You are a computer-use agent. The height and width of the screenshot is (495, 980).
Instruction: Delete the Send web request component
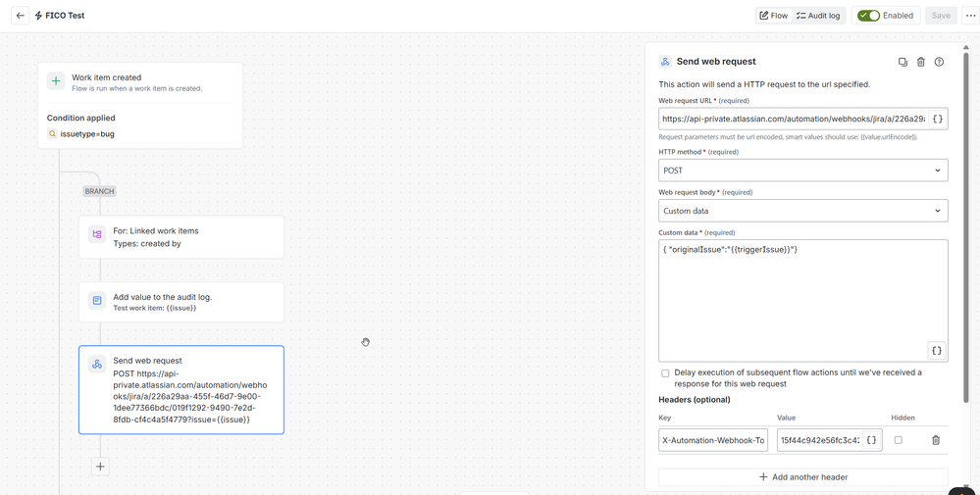pos(920,62)
